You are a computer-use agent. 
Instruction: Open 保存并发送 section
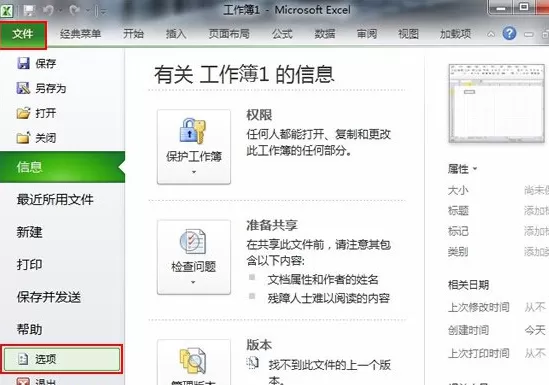point(49,297)
